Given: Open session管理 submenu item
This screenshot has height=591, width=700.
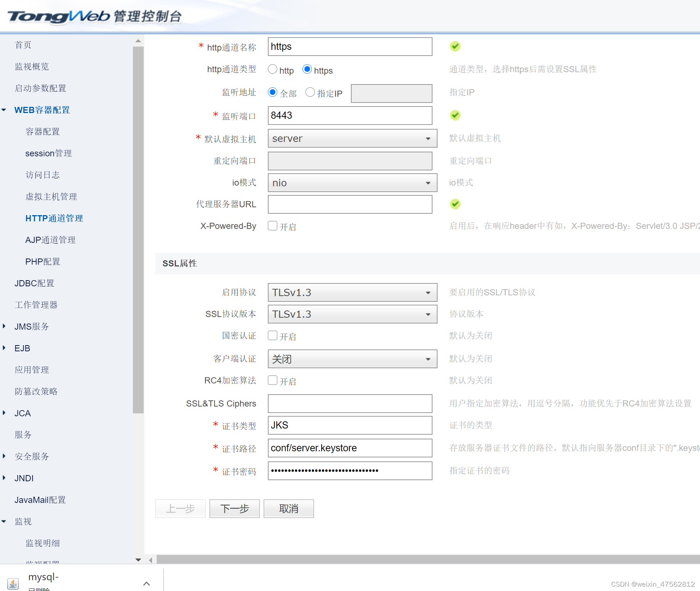Looking at the screenshot, I should coord(48,153).
